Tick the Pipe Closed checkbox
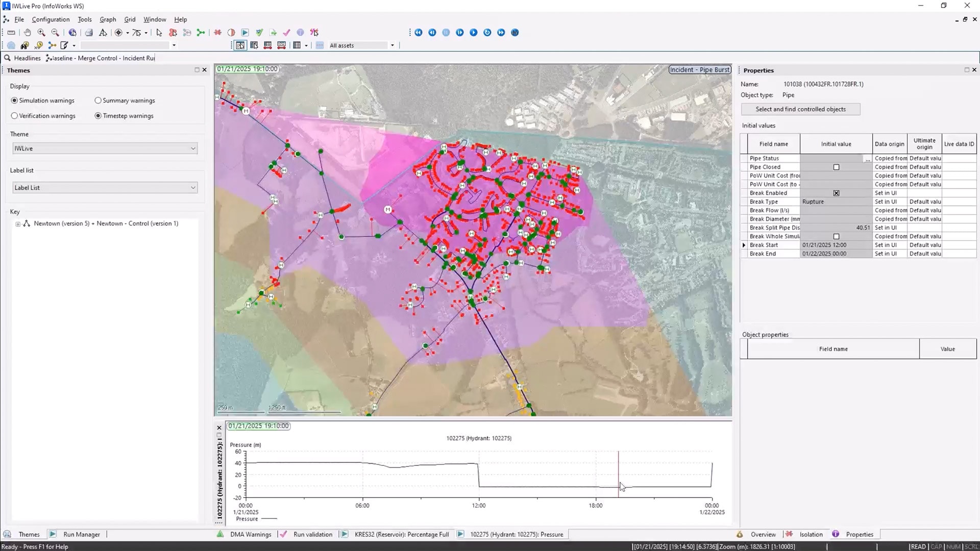 [x=836, y=167]
